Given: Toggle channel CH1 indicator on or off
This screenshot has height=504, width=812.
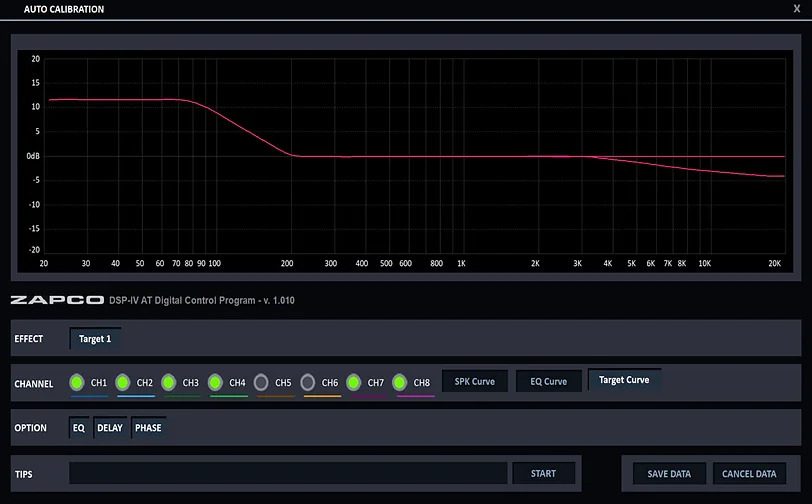Looking at the screenshot, I should (x=77, y=383).
